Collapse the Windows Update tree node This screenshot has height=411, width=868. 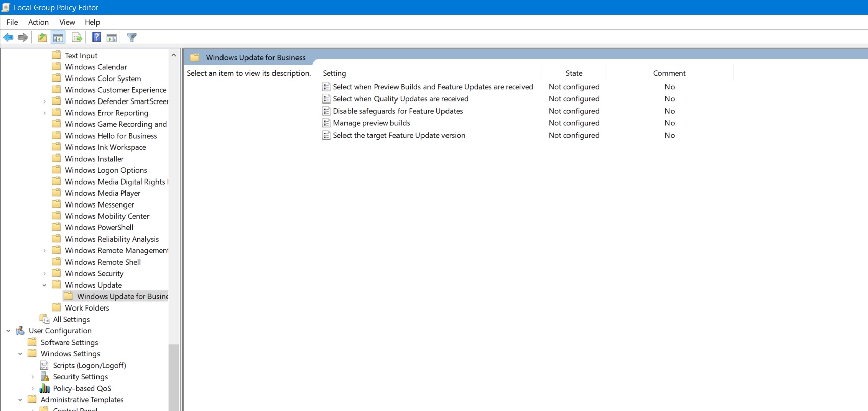[x=44, y=285]
